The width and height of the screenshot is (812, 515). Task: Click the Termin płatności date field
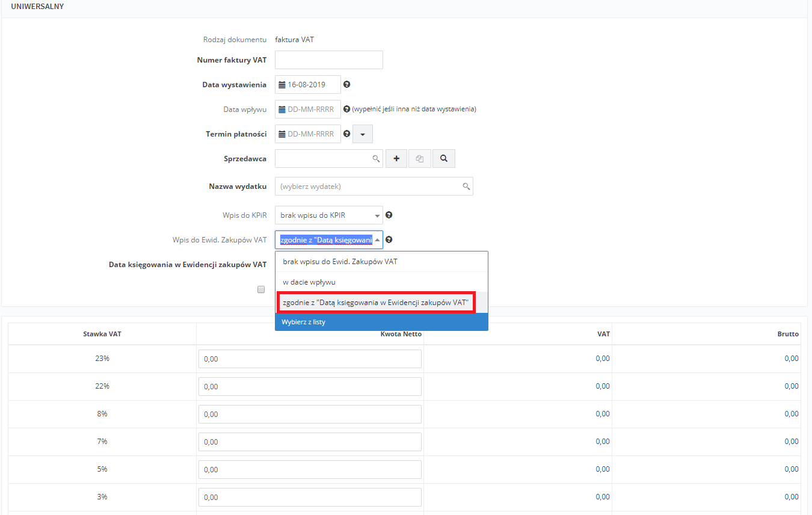308,134
